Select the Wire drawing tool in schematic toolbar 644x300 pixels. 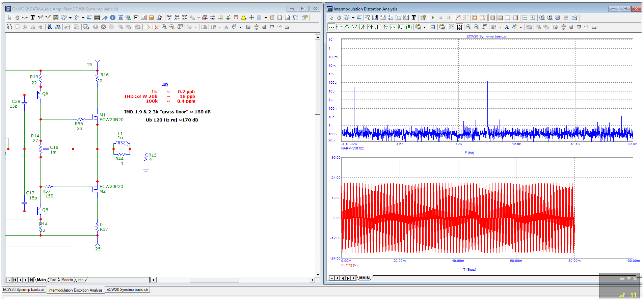[41, 18]
